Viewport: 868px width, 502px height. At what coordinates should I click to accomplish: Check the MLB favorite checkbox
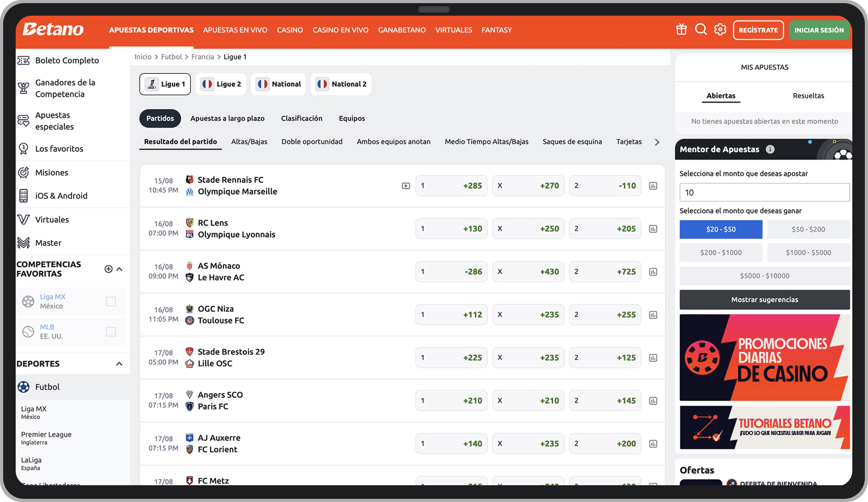pyautogui.click(x=111, y=332)
